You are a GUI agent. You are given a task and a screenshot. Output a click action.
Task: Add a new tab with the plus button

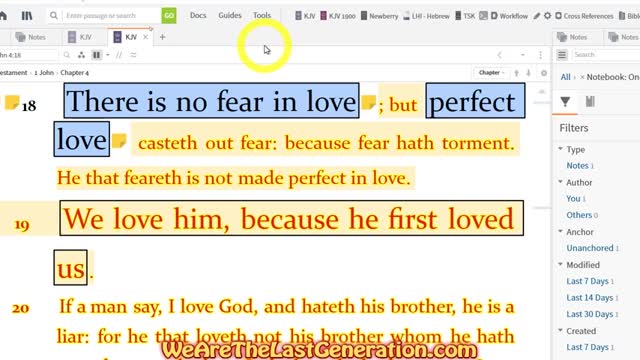[x=162, y=37]
